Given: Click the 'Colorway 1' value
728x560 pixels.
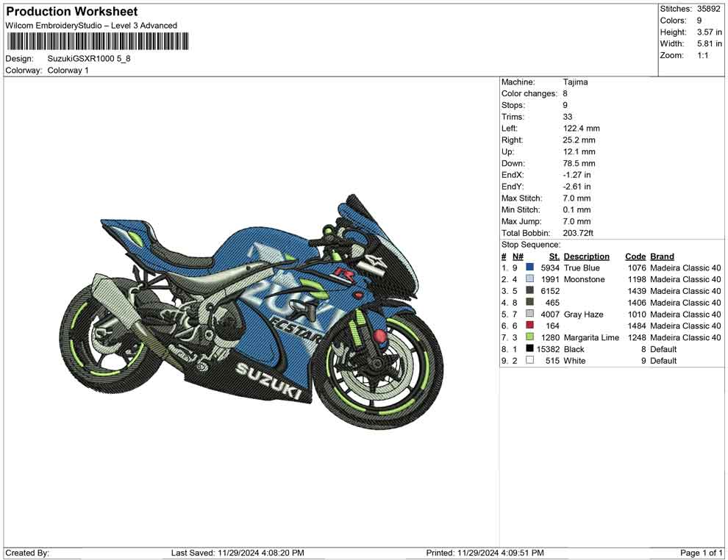Looking at the screenshot, I should pyautogui.click(x=68, y=71).
